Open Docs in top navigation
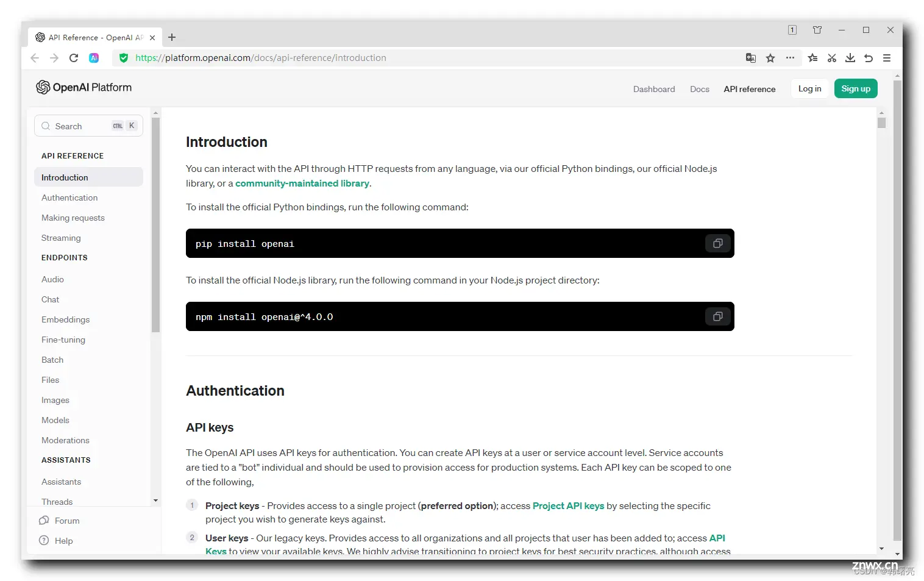Screen dimensions: 924x581 [x=700, y=89]
